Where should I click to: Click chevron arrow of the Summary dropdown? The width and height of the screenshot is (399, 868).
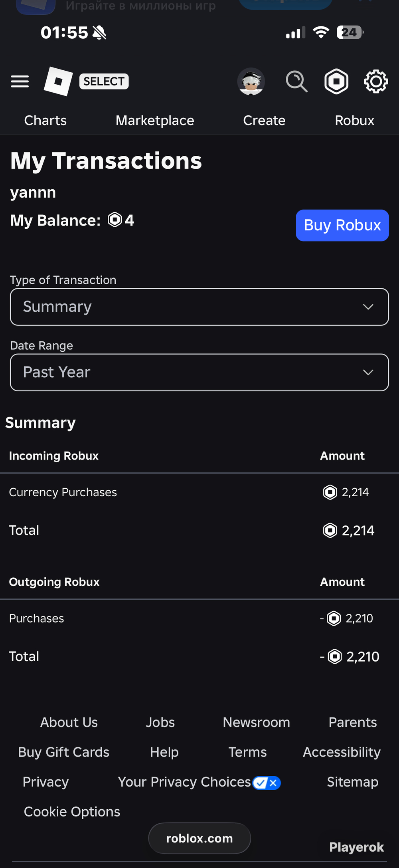coord(368,307)
